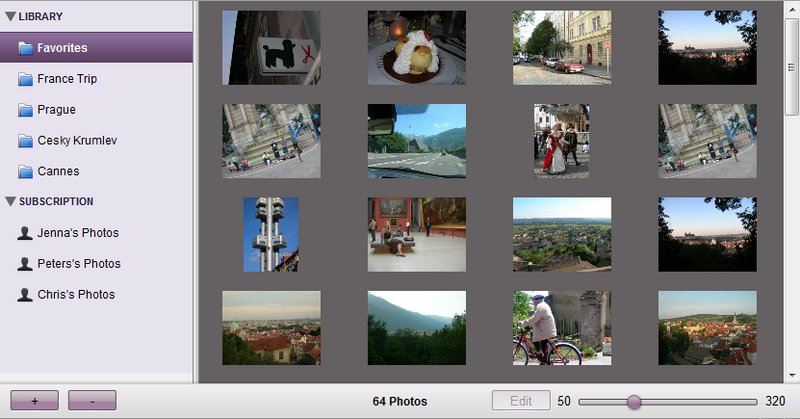Click Chris's Photos person icon
The width and height of the screenshot is (800, 419).
(26, 295)
